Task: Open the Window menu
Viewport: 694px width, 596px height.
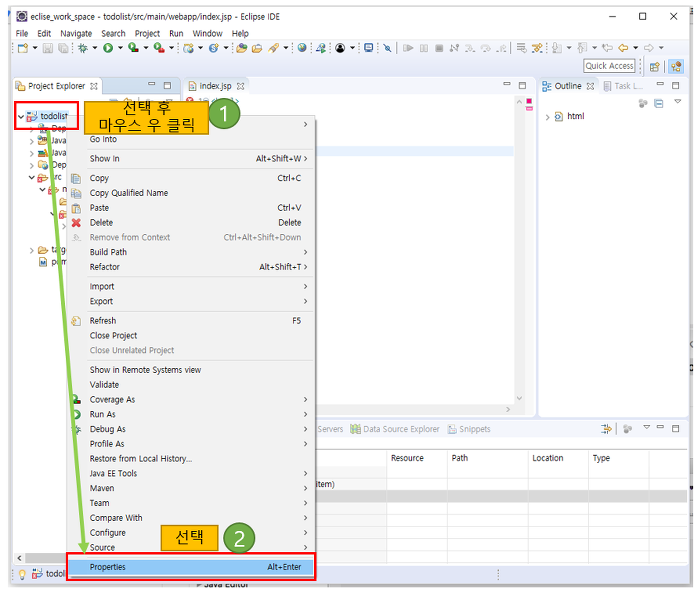Action: click(207, 34)
